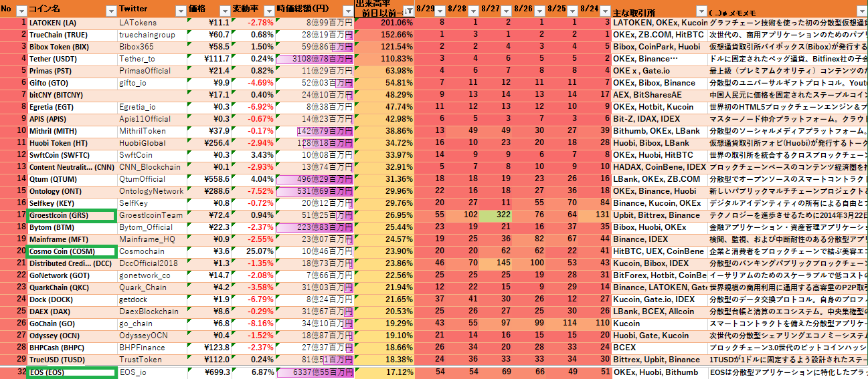Open the No column filter dropdown
This screenshot has width=868, height=379.
tap(21, 11)
